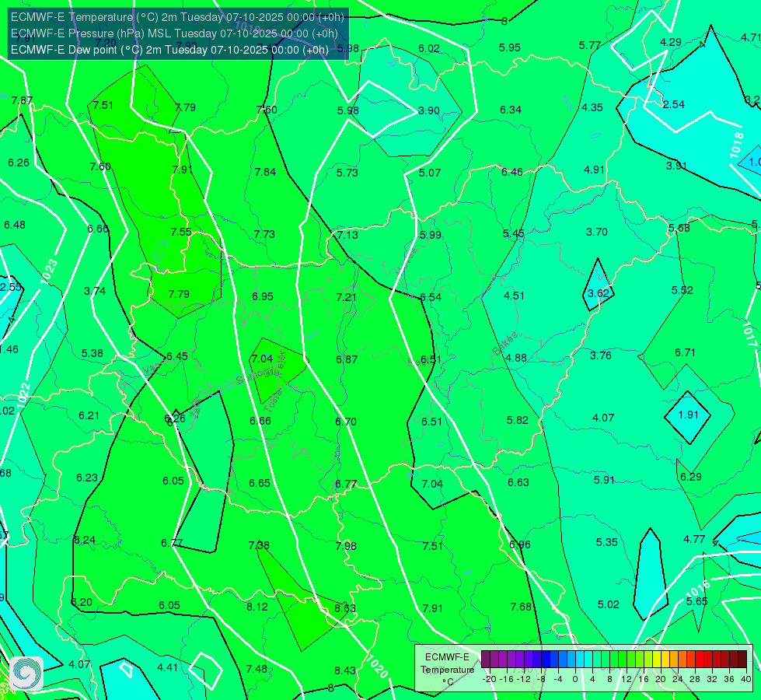
Task: Click the 1017 isobar label
Action: coord(749,334)
